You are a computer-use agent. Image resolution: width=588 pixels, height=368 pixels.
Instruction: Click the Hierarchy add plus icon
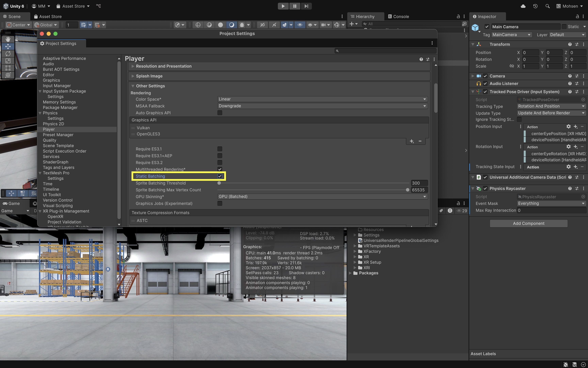[x=352, y=24]
